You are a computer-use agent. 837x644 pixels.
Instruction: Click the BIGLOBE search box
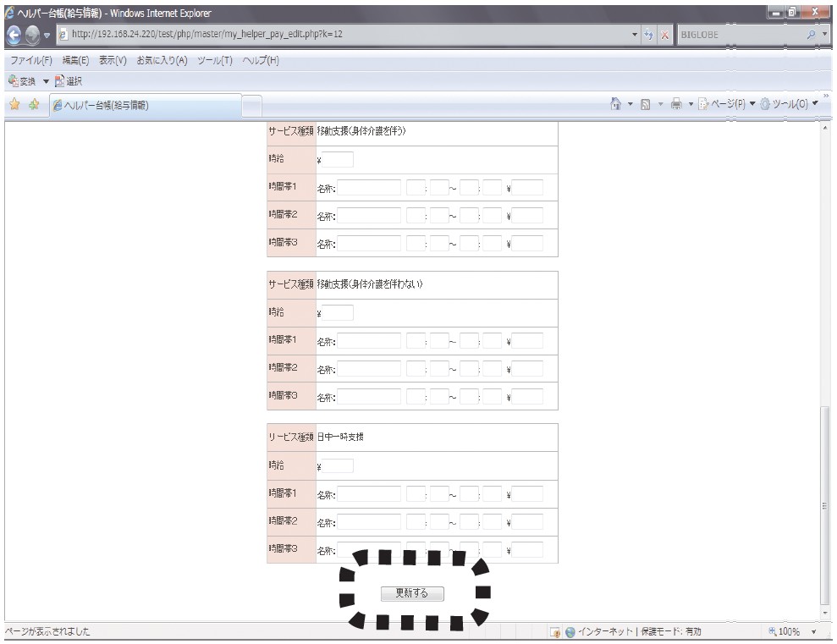(741, 35)
